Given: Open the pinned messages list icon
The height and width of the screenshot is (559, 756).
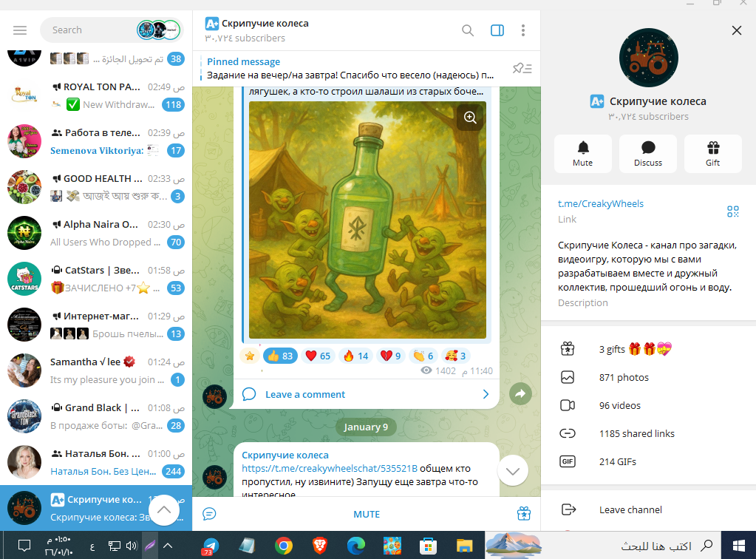Looking at the screenshot, I should (522, 68).
